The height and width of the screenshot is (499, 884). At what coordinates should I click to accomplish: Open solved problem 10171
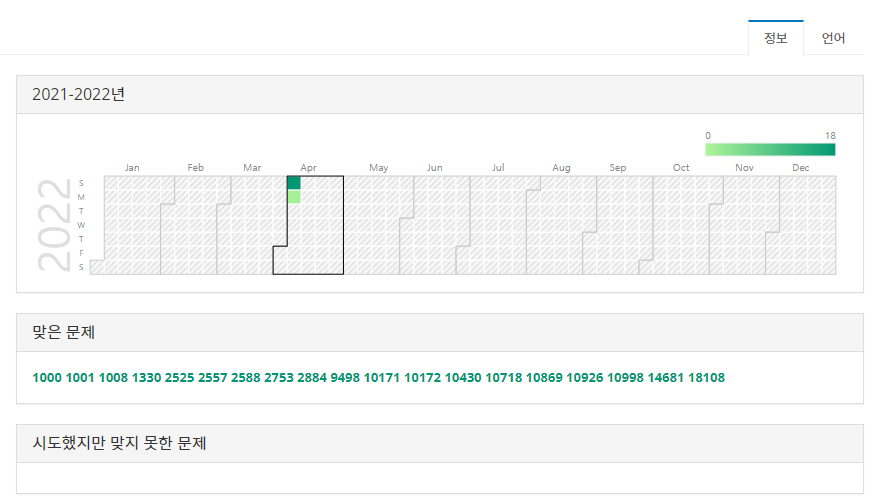(x=382, y=378)
